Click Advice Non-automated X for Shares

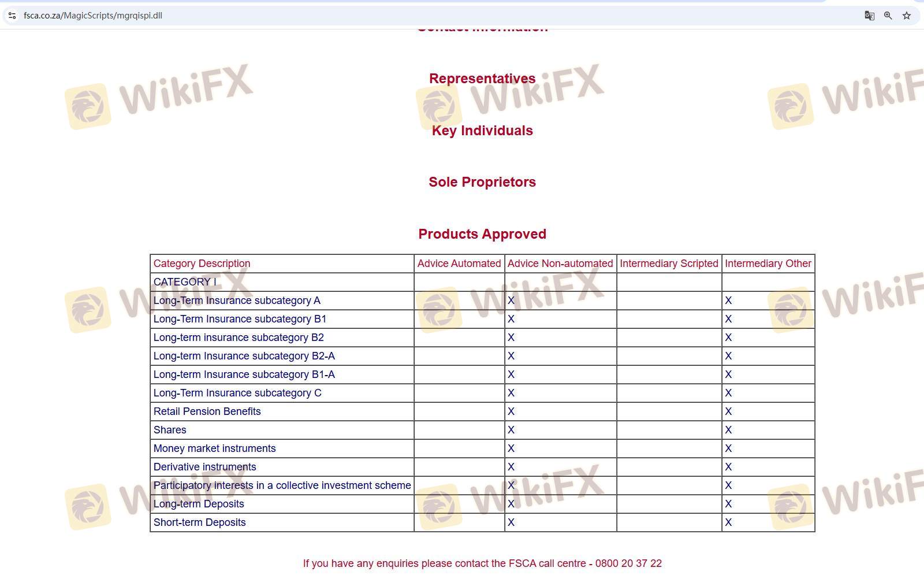click(x=511, y=430)
